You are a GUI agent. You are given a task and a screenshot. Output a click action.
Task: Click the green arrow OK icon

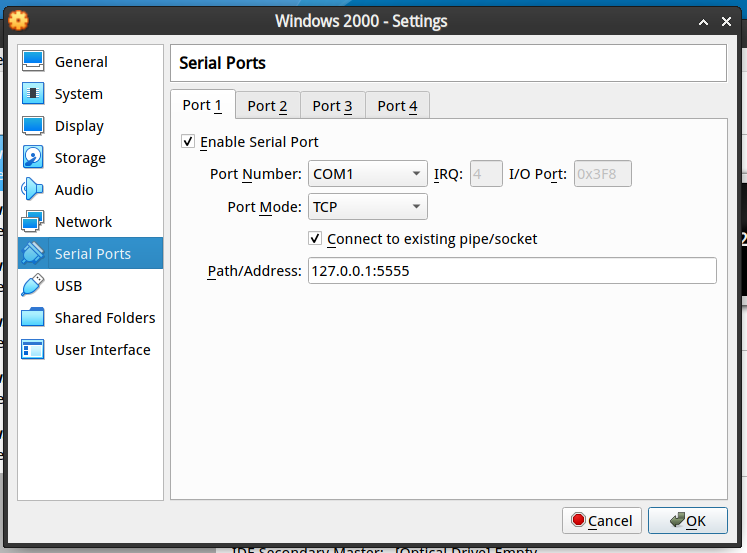677,520
